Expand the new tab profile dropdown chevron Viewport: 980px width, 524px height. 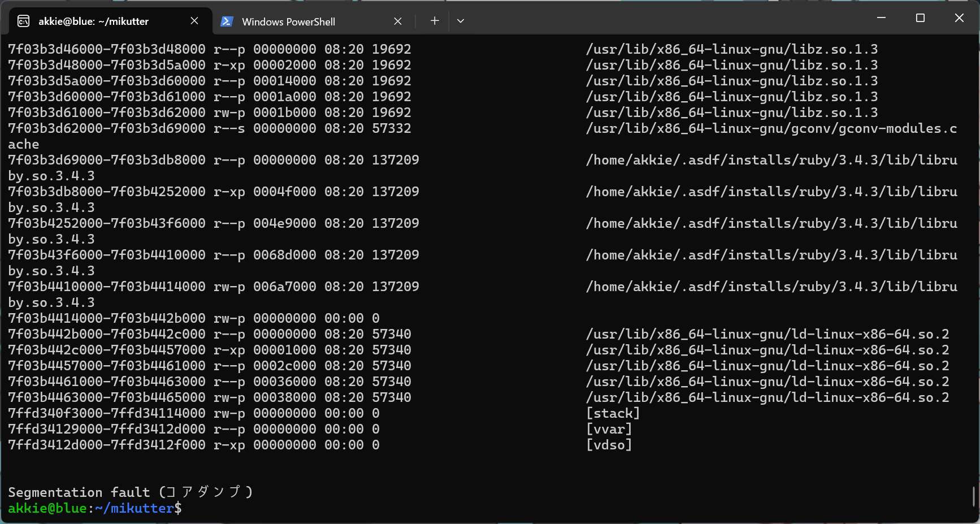click(461, 21)
